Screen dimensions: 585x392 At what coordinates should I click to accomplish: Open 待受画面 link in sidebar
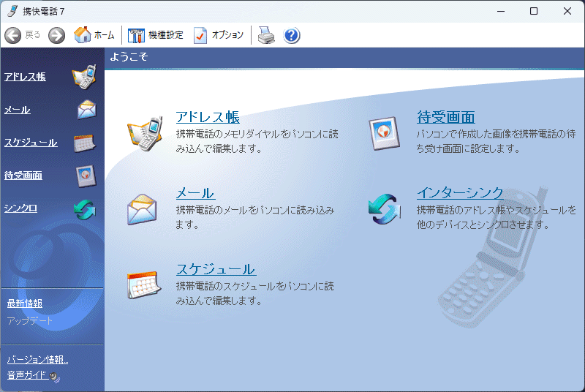23,176
